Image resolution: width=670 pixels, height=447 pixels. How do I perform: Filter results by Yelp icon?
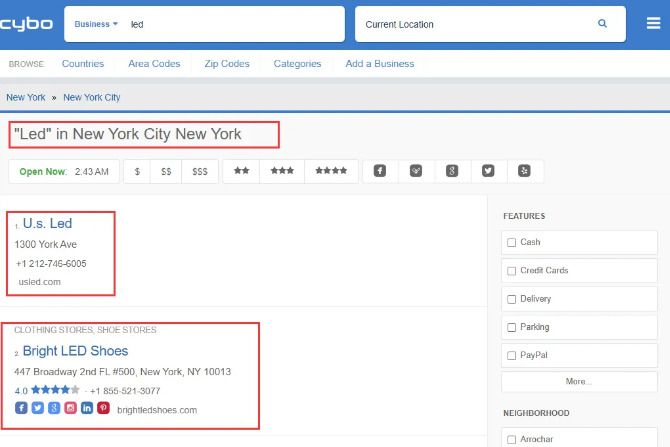(x=525, y=171)
